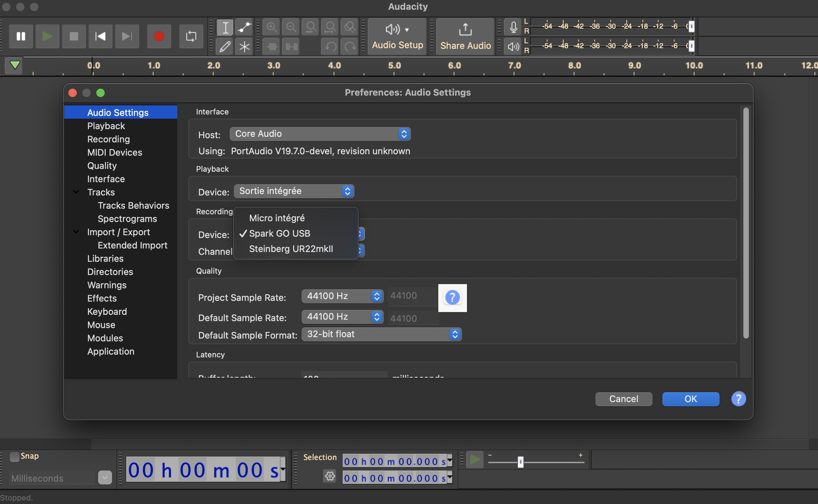Open the Host Core Audio dropdown
The height and width of the screenshot is (504, 818).
[x=320, y=134]
